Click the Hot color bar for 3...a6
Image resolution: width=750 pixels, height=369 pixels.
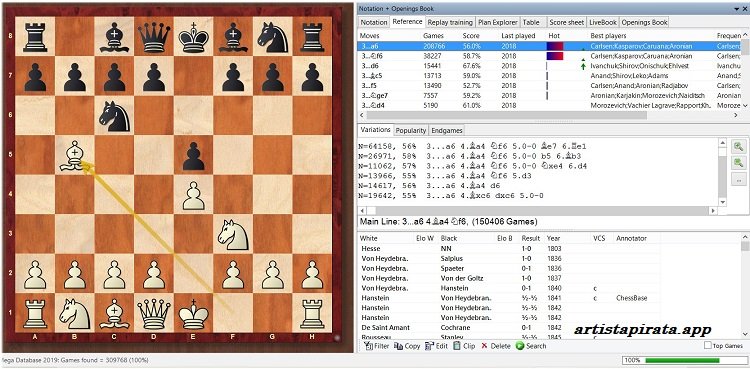(554, 46)
